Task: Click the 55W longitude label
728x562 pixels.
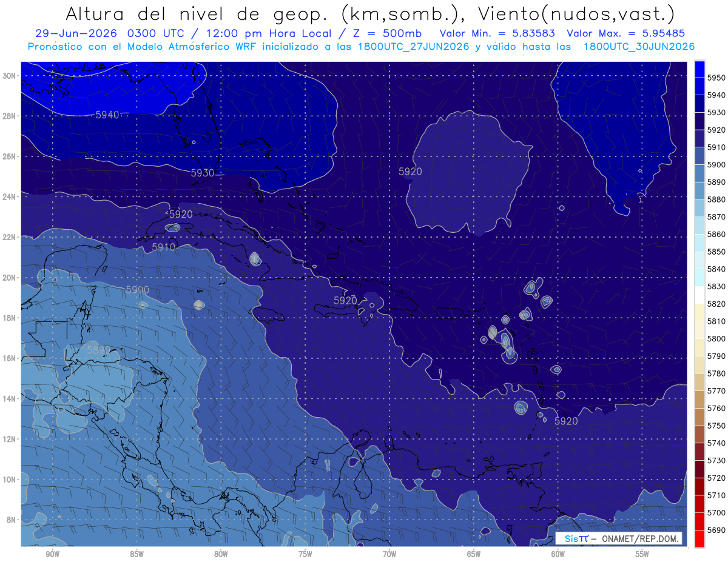Action: [x=642, y=554]
